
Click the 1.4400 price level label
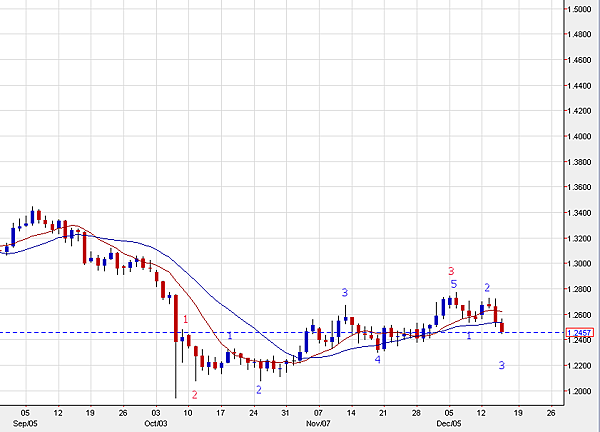(579, 86)
